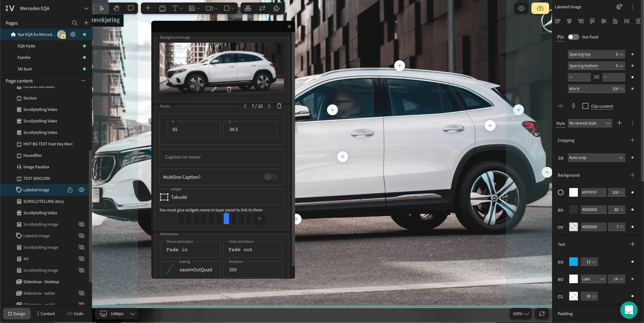Open page settings gear for Nye EQA
The image size is (644, 323).
pos(73,34)
